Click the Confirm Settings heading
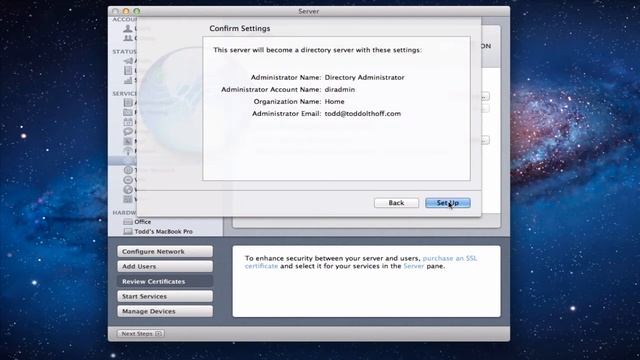640x360 pixels. click(240, 29)
